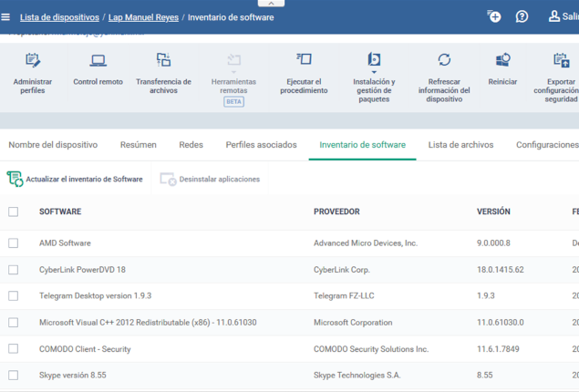
Task: Click the Reiniciar icon
Action: 502,60
